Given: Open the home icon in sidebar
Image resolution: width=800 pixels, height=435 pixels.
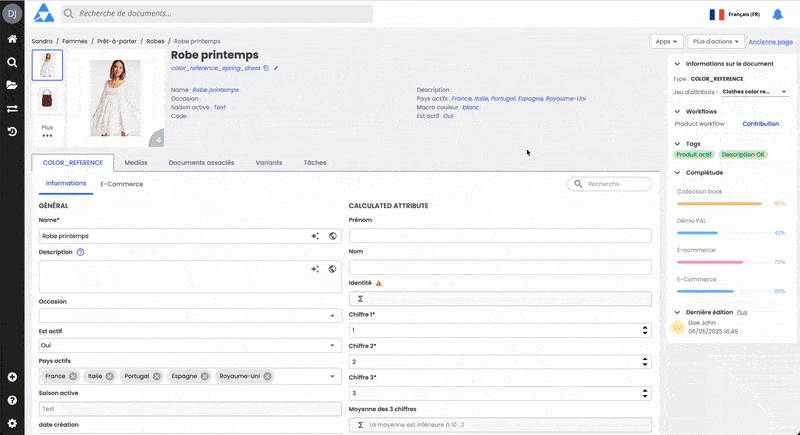Looking at the screenshot, I should (x=12, y=39).
